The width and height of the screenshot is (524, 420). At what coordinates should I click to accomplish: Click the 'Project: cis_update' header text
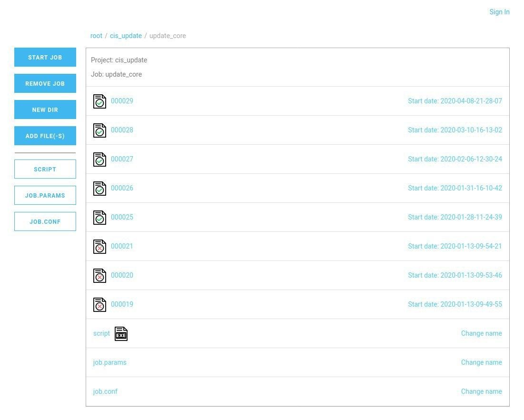tap(119, 60)
